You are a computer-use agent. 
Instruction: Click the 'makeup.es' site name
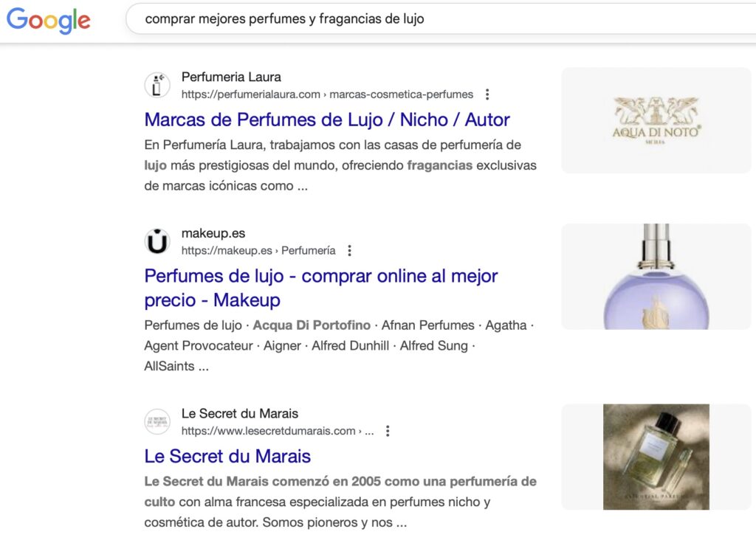point(213,233)
